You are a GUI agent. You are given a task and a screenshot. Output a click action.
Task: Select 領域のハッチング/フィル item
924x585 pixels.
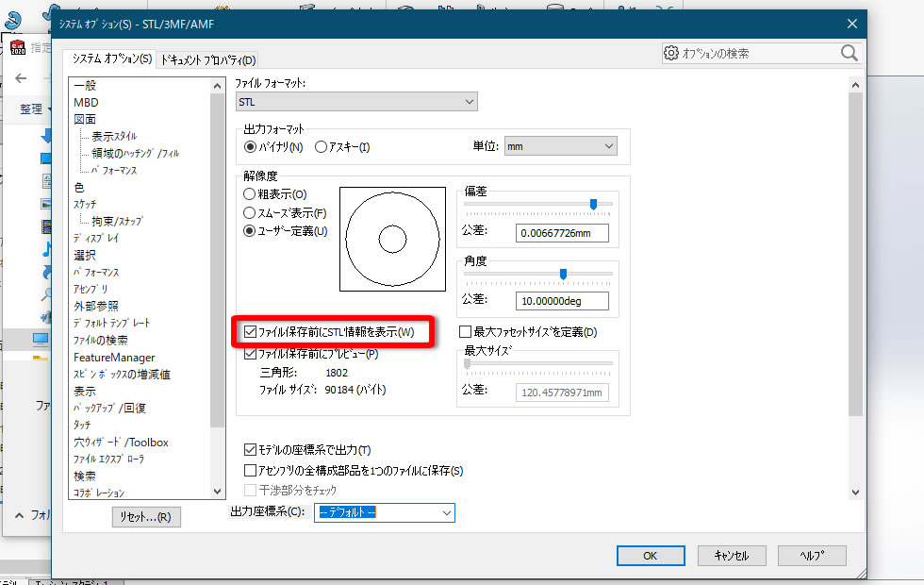coord(136,153)
